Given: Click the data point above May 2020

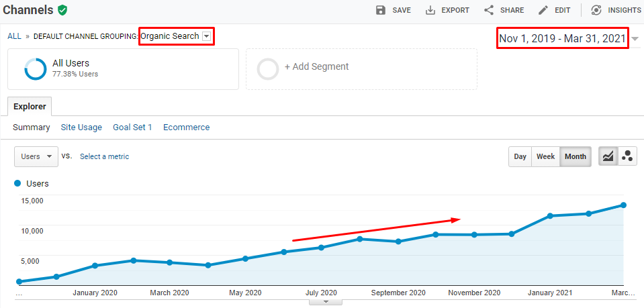Looking at the screenshot, I should pyautogui.click(x=245, y=259).
